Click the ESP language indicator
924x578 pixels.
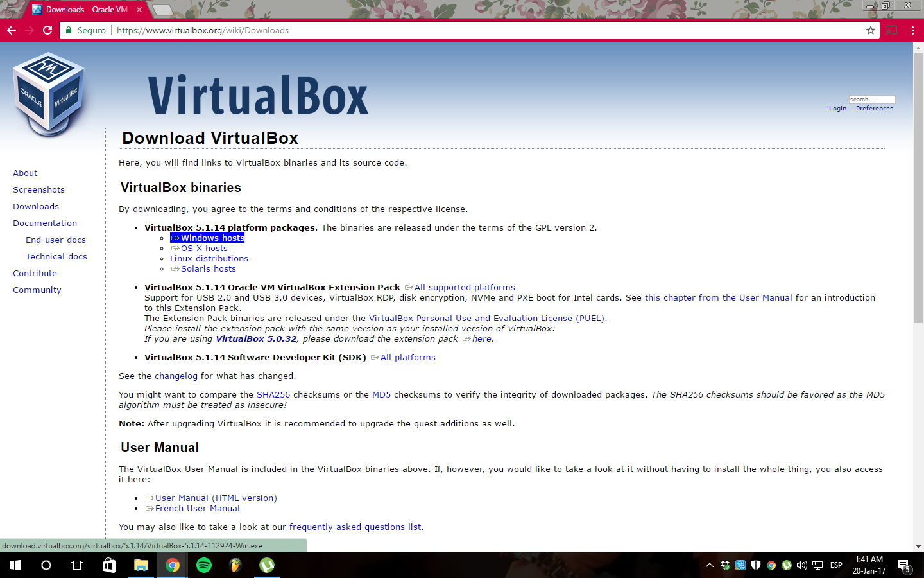pyautogui.click(x=836, y=565)
